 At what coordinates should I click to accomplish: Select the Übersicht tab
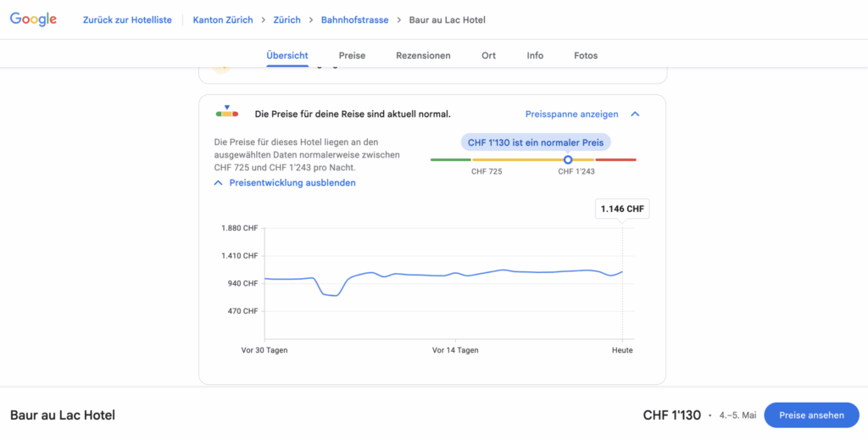287,55
